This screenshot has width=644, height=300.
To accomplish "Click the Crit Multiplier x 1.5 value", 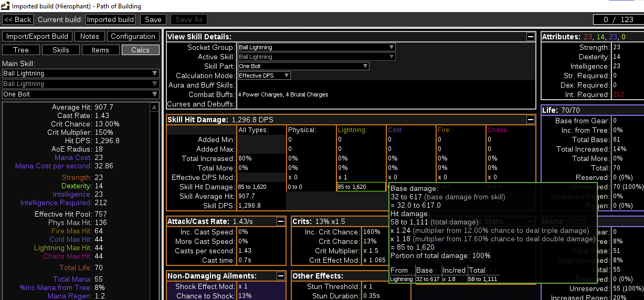I will coord(371,251).
